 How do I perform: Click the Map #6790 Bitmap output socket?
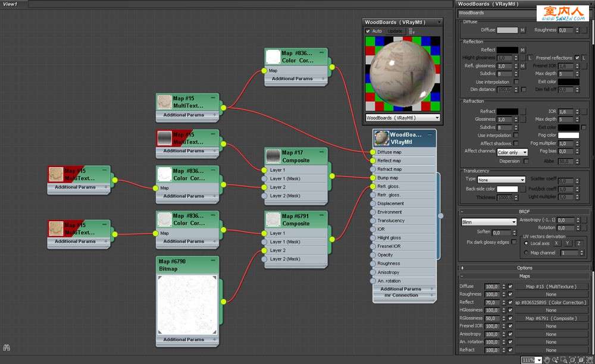[x=224, y=302]
